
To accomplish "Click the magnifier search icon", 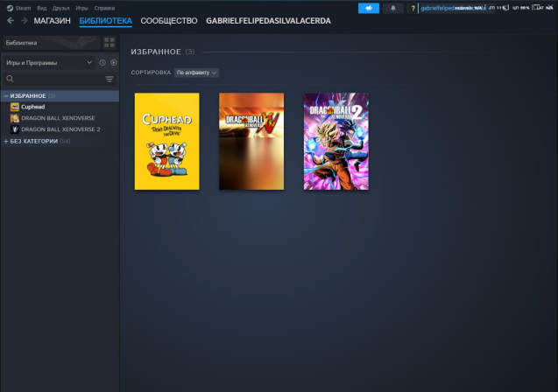I will click(x=10, y=79).
